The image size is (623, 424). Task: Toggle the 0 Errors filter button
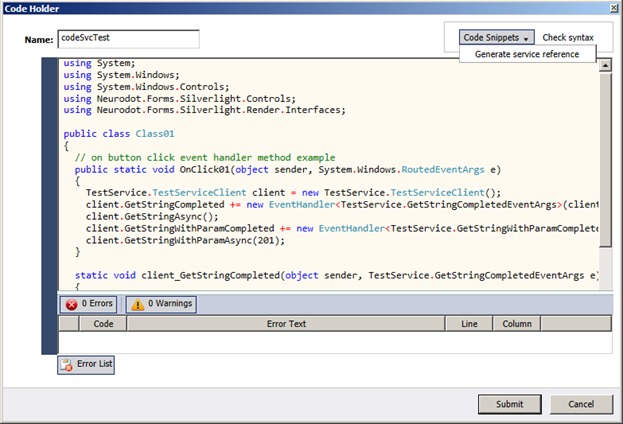click(x=89, y=304)
